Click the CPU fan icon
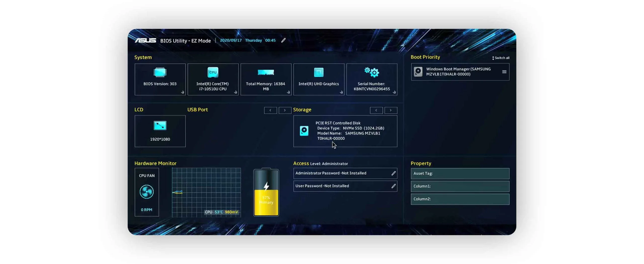 pos(146,192)
